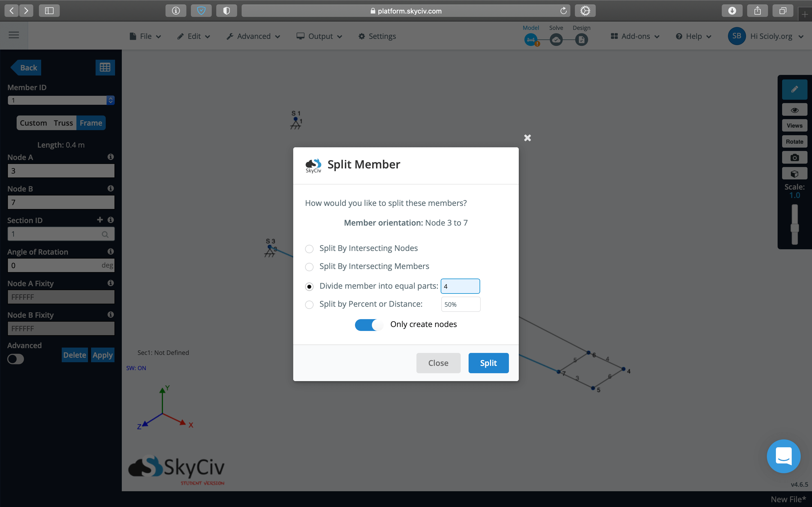Select the Split By Intersecting Nodes radio button
This screenshot has width=812, height=507.
pos(309,248)
